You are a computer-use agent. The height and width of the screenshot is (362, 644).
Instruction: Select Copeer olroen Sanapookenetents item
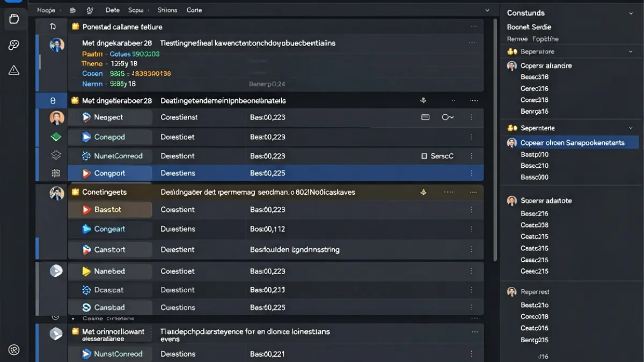pos(572,143)
